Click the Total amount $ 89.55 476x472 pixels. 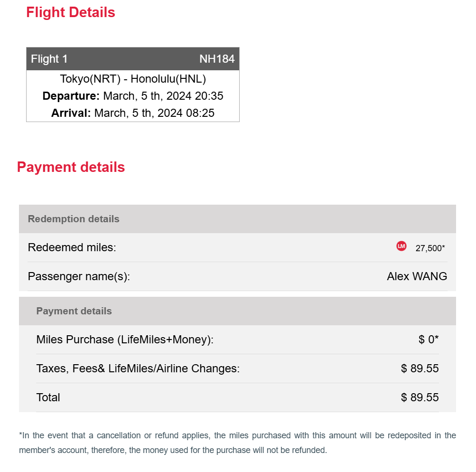click(x=420, y=397)
